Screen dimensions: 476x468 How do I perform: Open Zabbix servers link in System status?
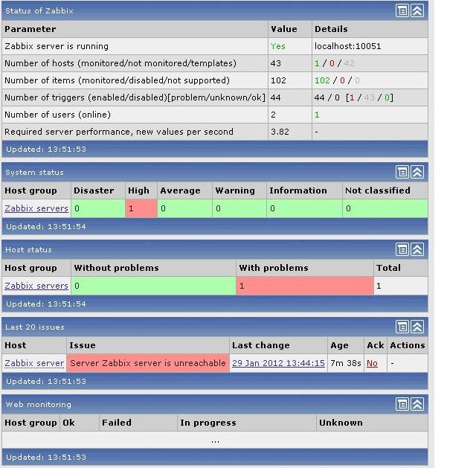click(36, 208)
